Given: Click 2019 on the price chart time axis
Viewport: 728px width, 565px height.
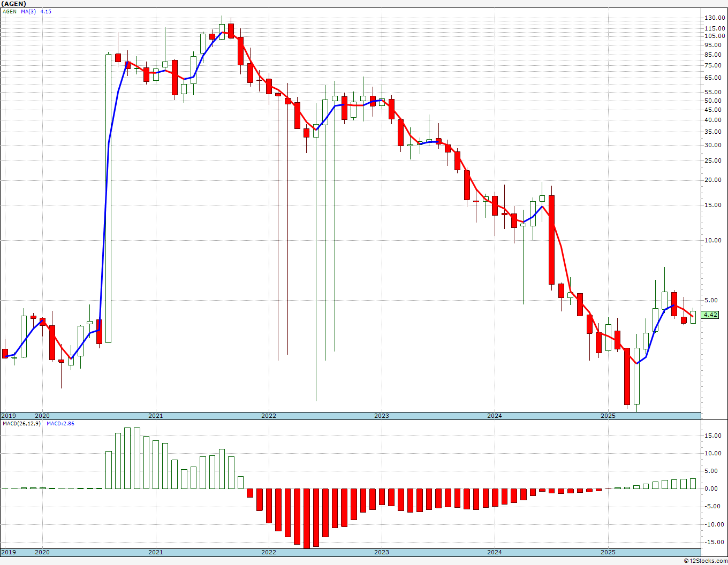Looking at the screenshot, I should (8, 416).
